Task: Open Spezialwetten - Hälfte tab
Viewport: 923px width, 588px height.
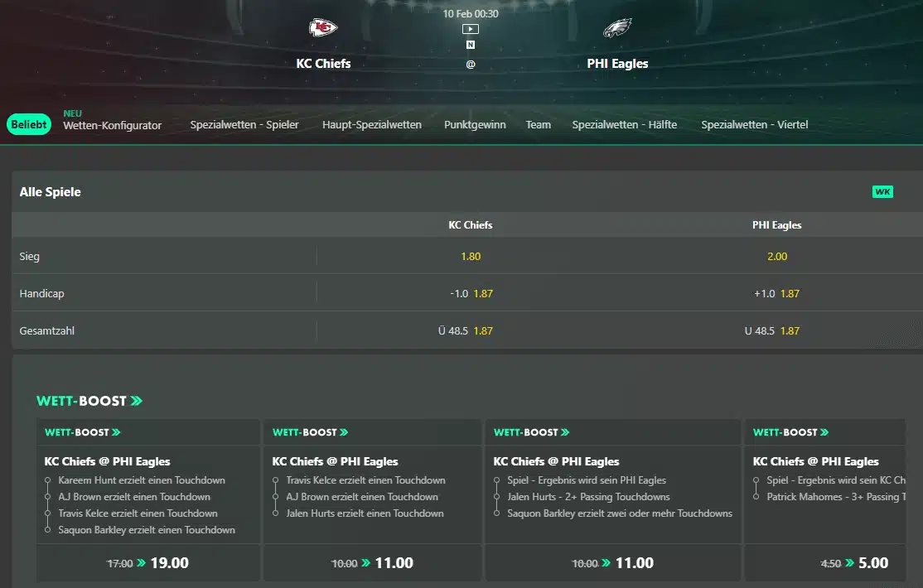Action: 625,125
